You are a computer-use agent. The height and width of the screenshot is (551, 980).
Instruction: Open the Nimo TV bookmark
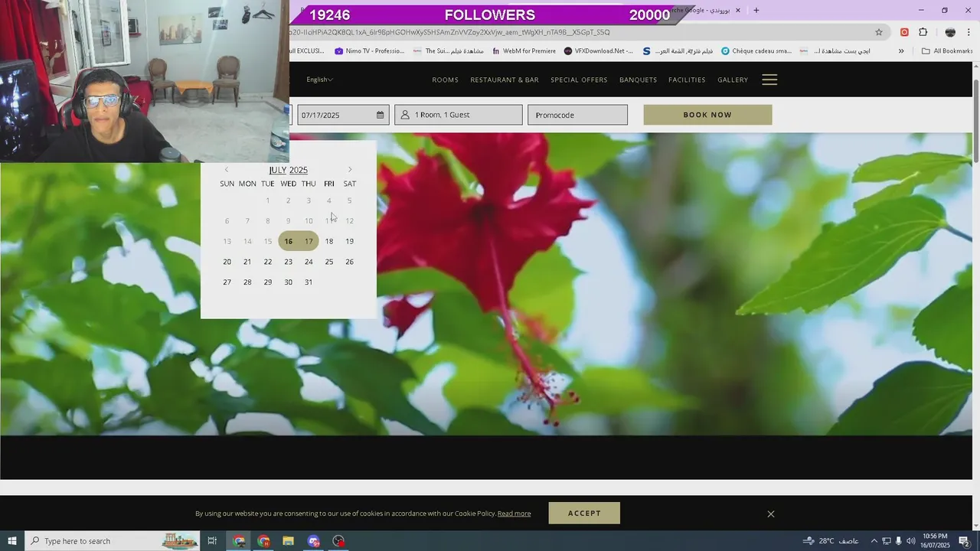369,51
